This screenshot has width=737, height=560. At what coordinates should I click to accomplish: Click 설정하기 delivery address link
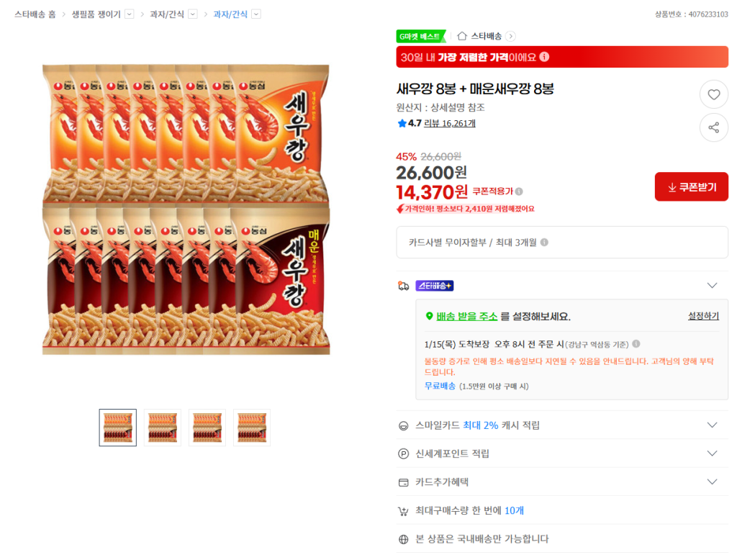(702, 316)
